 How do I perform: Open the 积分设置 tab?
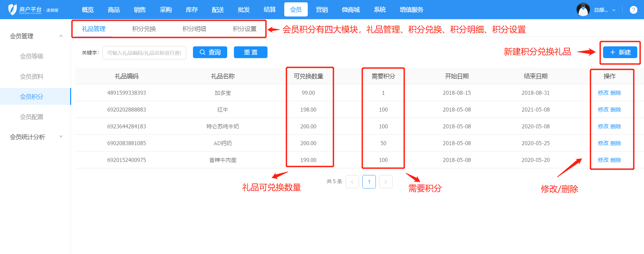(245, 29)
